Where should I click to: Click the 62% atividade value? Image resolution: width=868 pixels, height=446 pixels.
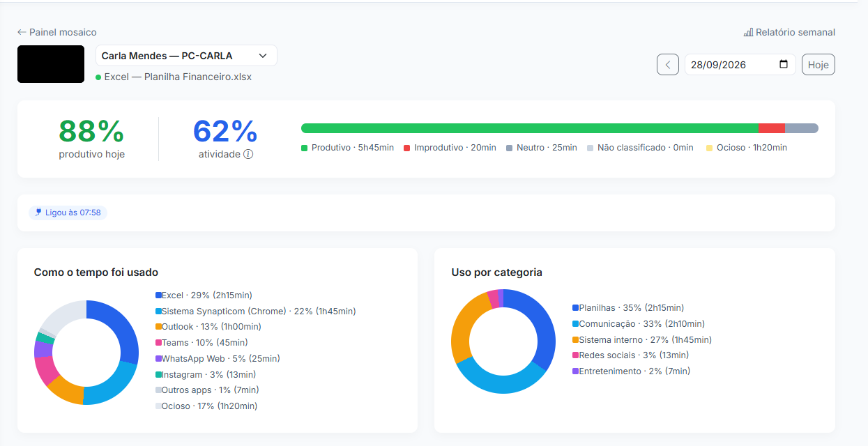(x=225, y=131)
